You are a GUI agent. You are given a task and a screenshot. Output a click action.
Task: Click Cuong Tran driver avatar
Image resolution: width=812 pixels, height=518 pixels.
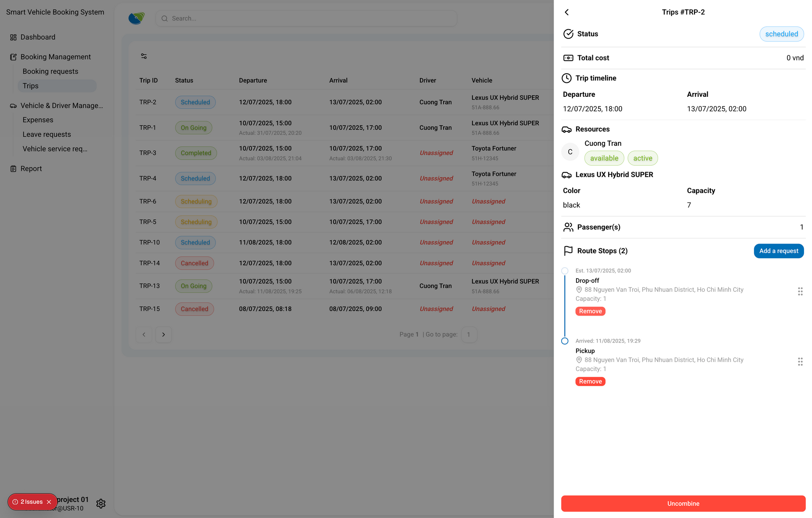[570, 152]
